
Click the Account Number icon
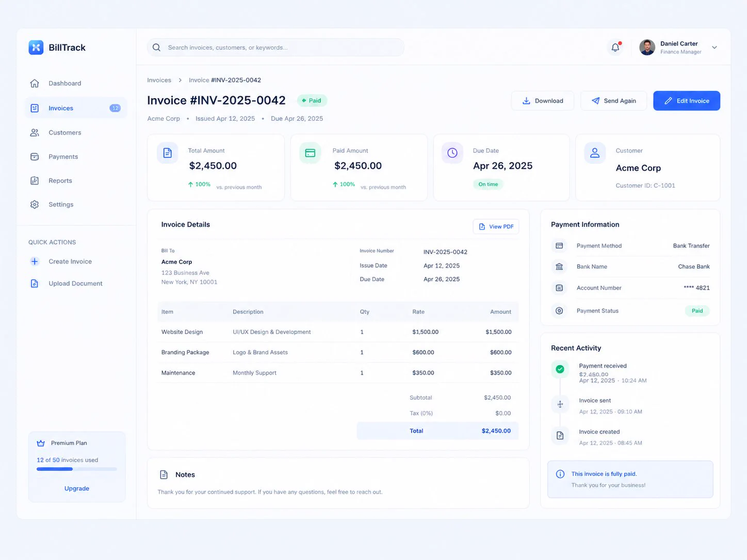click(559, 288)
